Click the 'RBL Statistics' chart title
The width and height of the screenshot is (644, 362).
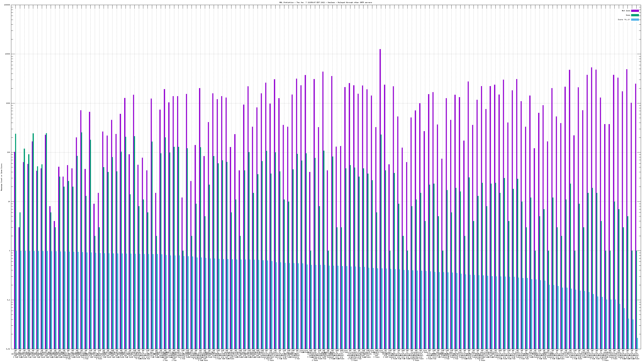tap(325, 2)
